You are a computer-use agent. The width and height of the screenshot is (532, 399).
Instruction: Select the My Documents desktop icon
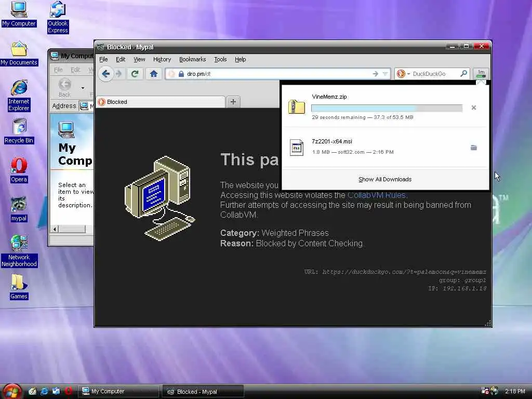(19, 54)
